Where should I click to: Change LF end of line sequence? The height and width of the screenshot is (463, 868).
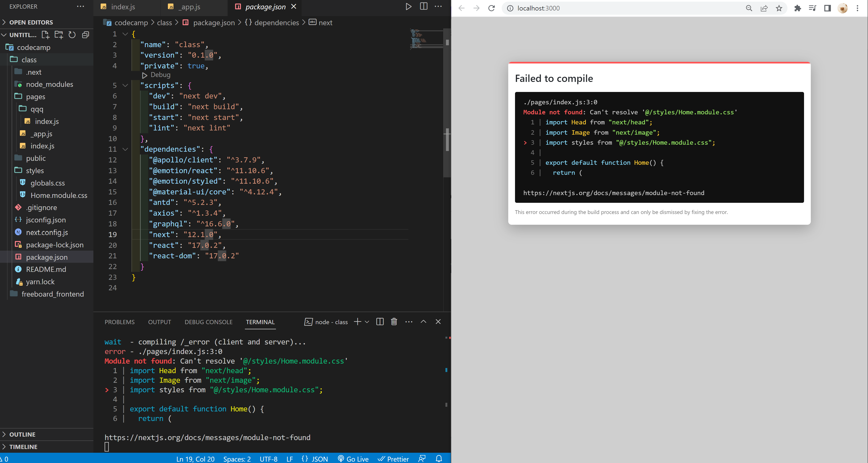pyautogui.click(x=289, y=459)
